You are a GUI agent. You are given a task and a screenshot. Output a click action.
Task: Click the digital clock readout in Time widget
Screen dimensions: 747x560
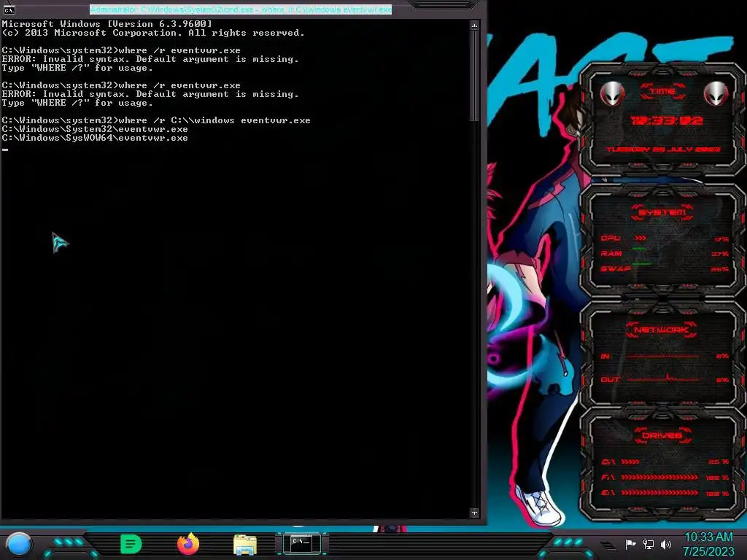(666, 120)
